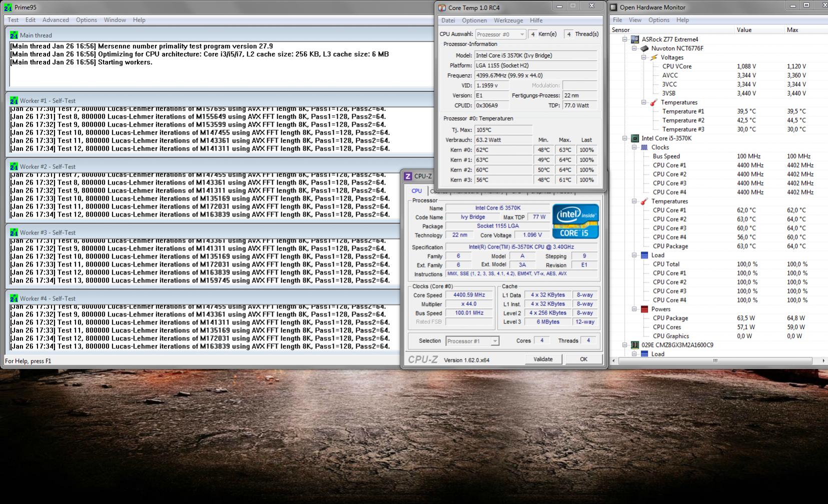Select the Temperature #2 sensor row
Image resolution: width=828 pixels, height=504 pixels.
click(719, 120)
